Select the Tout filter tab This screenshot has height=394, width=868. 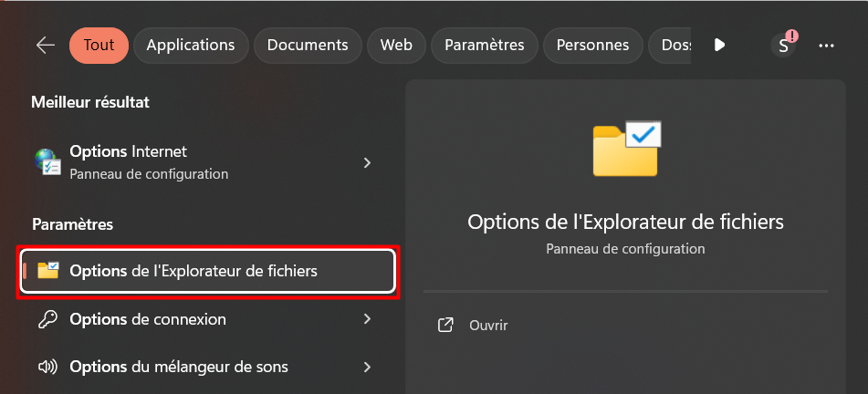pos(99,45)
